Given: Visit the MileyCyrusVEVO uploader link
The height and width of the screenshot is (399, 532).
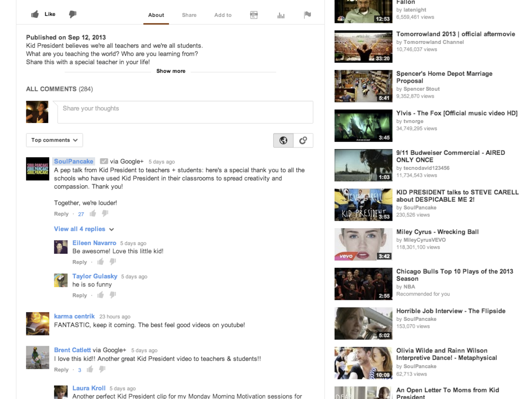Looking at the screenshot, I should pyautogui.click(x=425, y=240).
